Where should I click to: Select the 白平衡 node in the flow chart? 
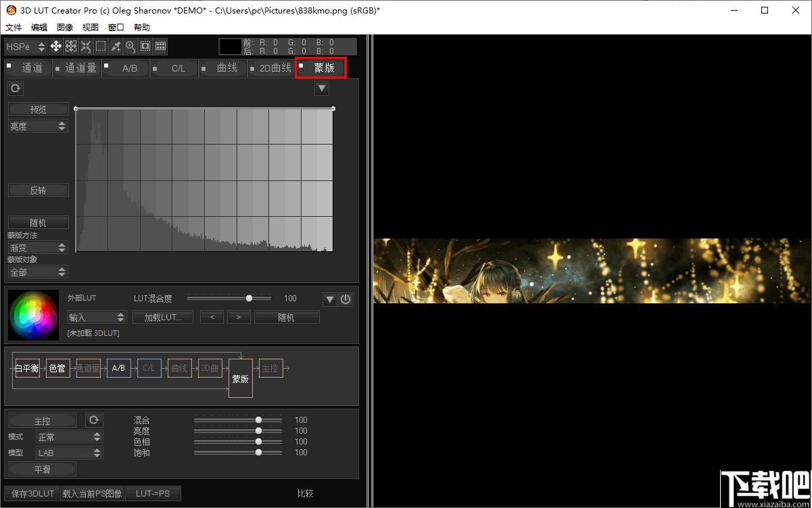[x=28, y=368]
